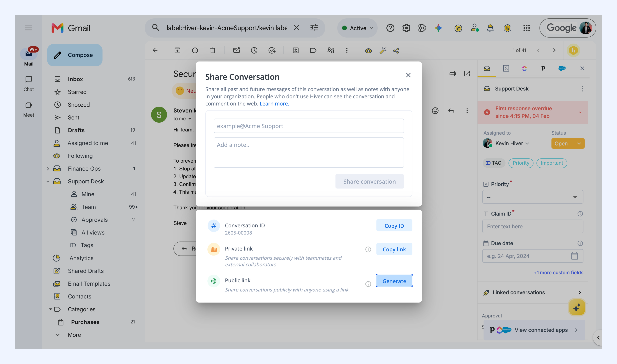The height and width of the screenshot is (364, 617).
Task: Open the Gmail main menu hamburger
Action: tap(29, 28)
